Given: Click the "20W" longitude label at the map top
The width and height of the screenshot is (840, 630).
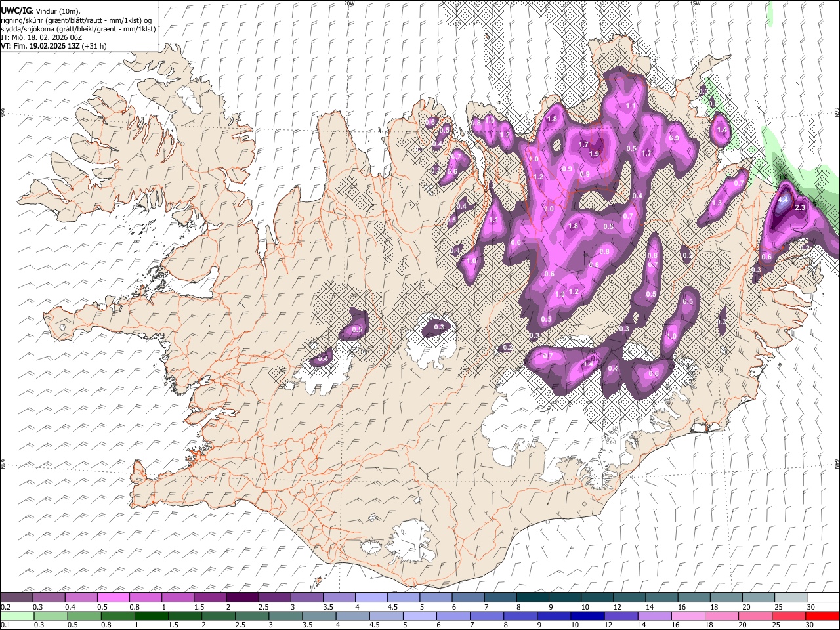Looking at the screenshot, I should click(349, 3).
